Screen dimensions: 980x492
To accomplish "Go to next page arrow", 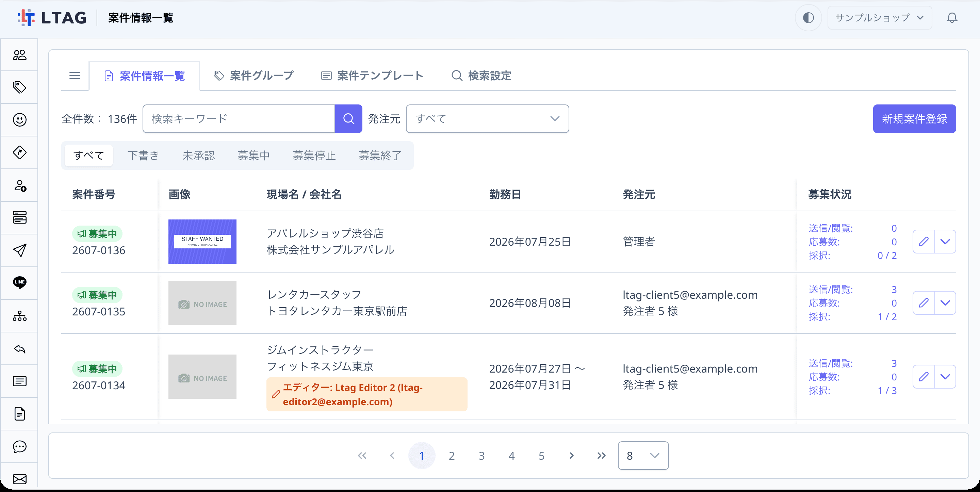I will (x=571, y=456).
